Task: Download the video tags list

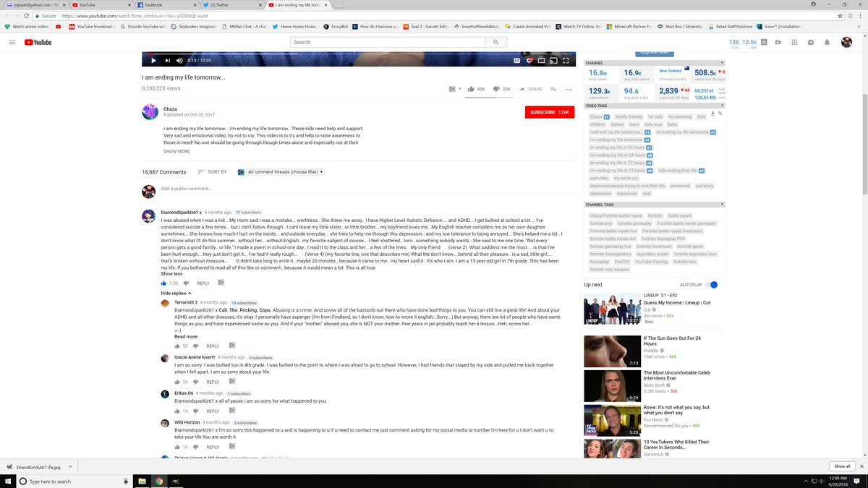Action: [x=713, y=114]
